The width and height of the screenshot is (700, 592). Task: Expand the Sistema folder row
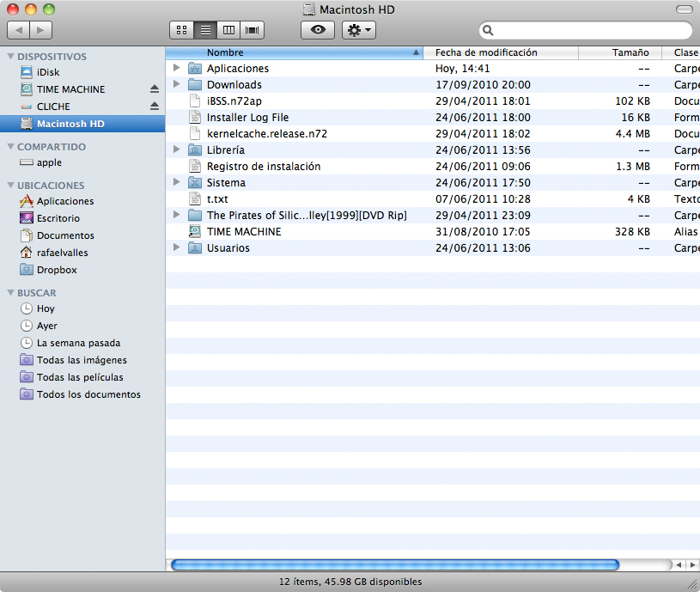point(176,181)
